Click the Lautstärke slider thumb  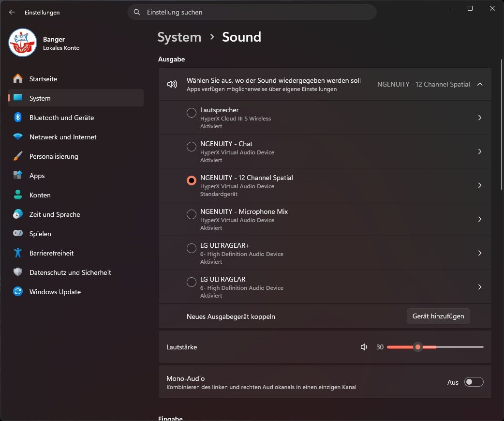418,347
